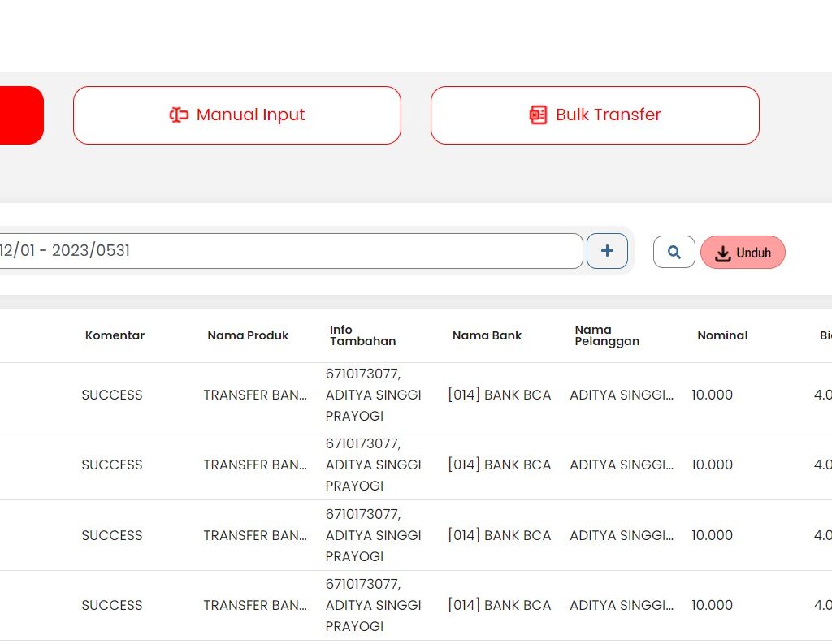The height and width of the screenshot is (644, 832).
Task: Select the Nominal column header
Action: point(721,335)
